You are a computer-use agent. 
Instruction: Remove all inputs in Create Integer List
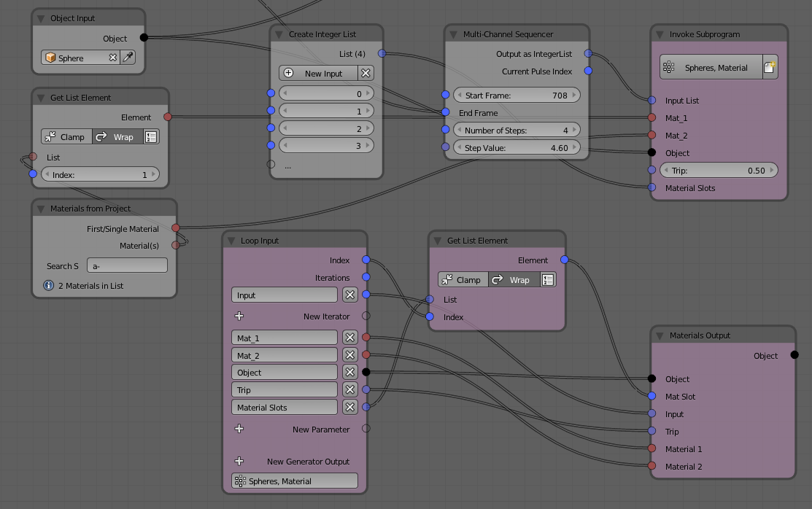pos(366,74)
